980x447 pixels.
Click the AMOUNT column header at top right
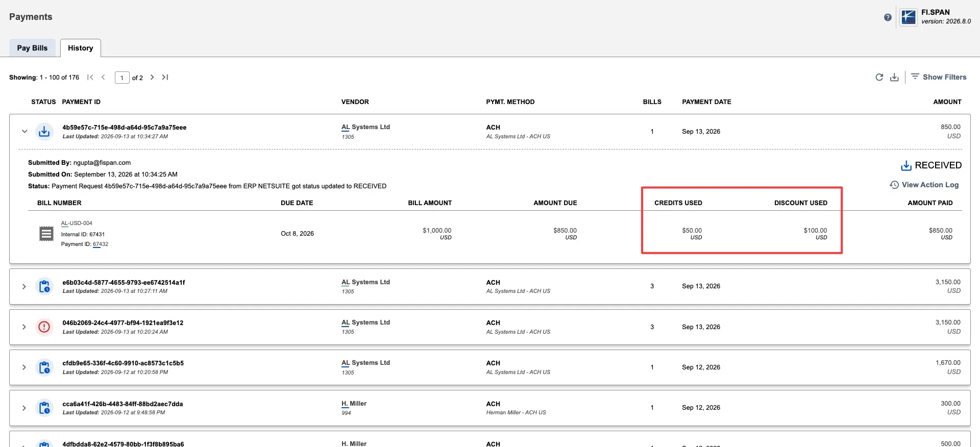click(947, 102)
